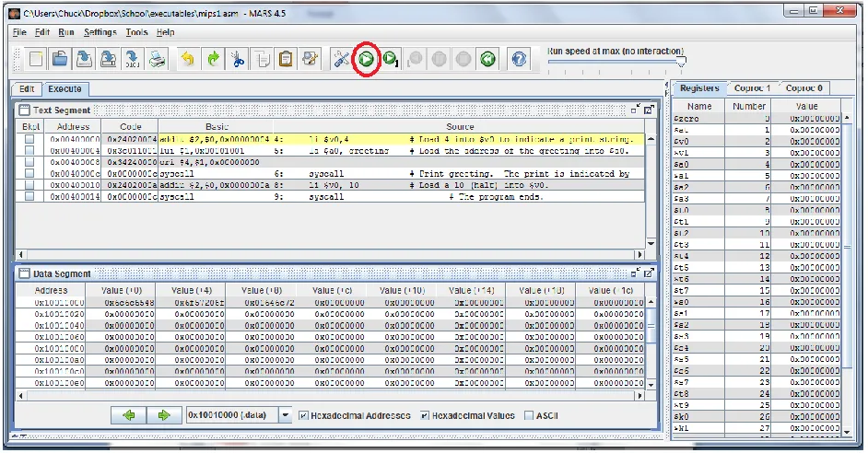Image resolution: width=868 pixels, height=453 pixels.
Task: Uncheck Hexadecimal Addresses checkbox
Action: (x=303, y=415)
